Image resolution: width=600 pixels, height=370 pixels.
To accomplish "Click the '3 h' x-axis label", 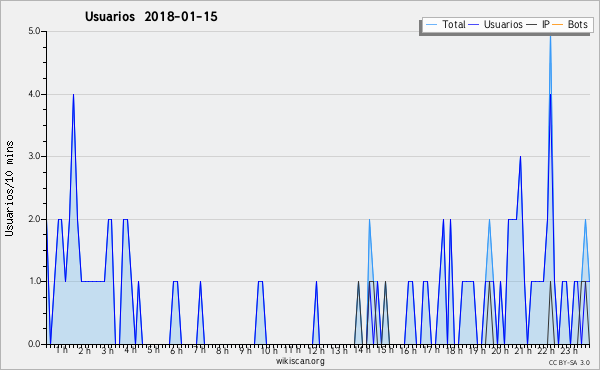I will click(108, 350).
